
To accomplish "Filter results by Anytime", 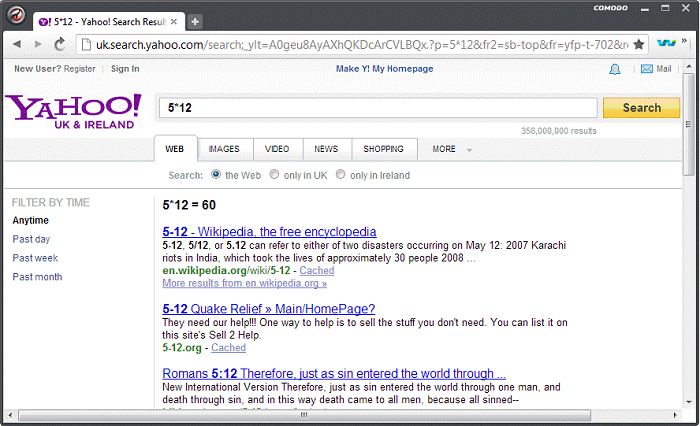I will tap(30, 220).
